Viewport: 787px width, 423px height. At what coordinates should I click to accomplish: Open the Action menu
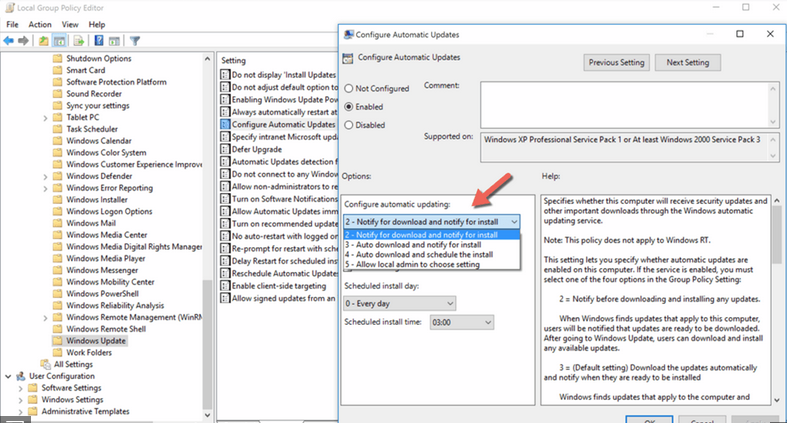40,24
